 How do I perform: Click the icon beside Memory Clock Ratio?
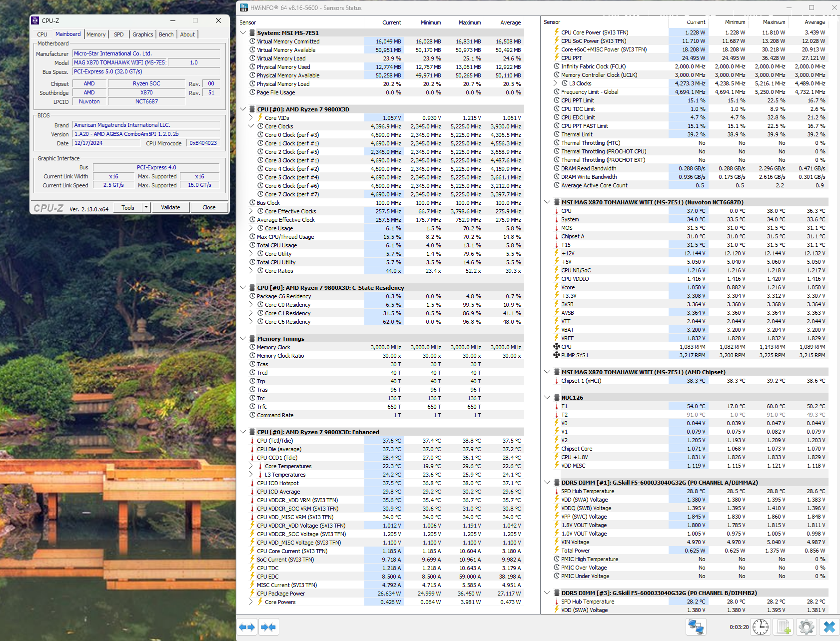coord(252,356)
